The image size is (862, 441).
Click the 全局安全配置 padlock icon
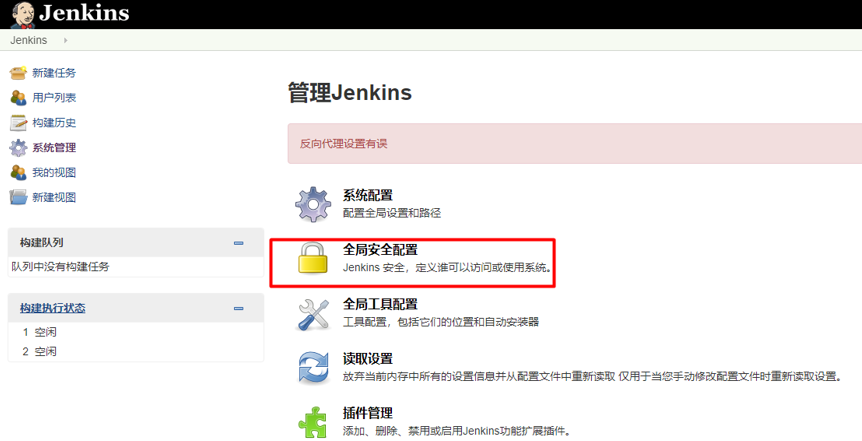313,258
